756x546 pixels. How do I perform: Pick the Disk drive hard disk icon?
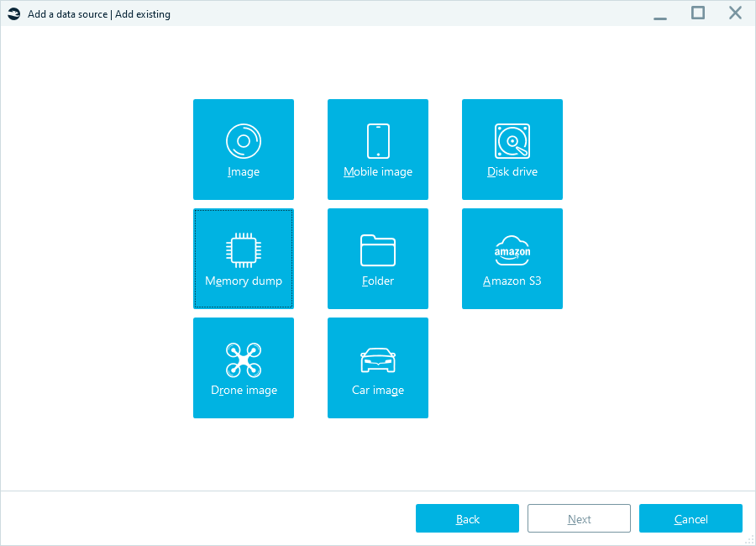512,141
